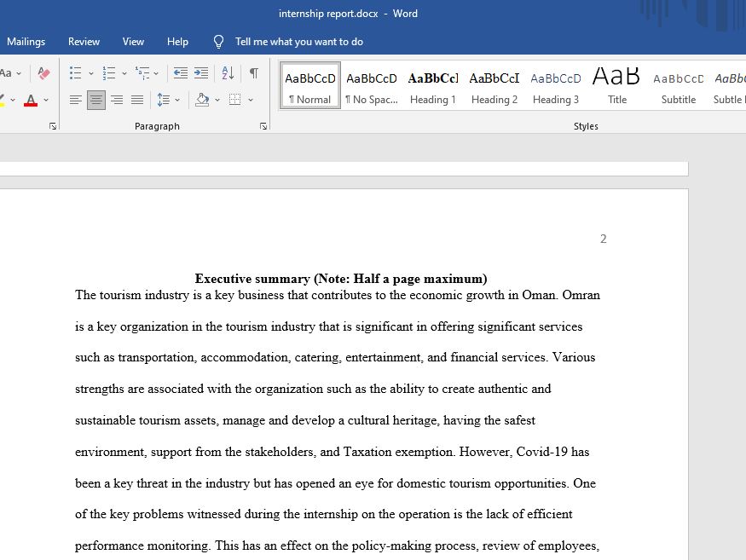Screen dimensions: 746x560
Task: Open the line spacing dropdown arrow
Action: 177,101
